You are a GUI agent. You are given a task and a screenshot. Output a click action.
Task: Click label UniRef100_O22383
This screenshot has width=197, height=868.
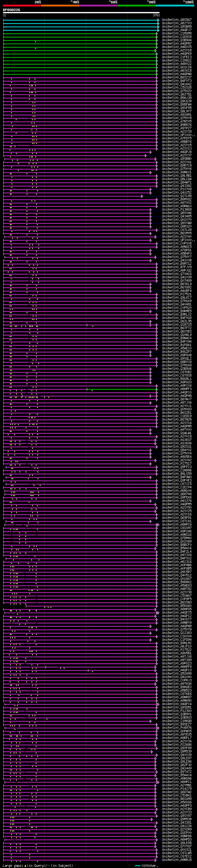click(x=177, y=633)
